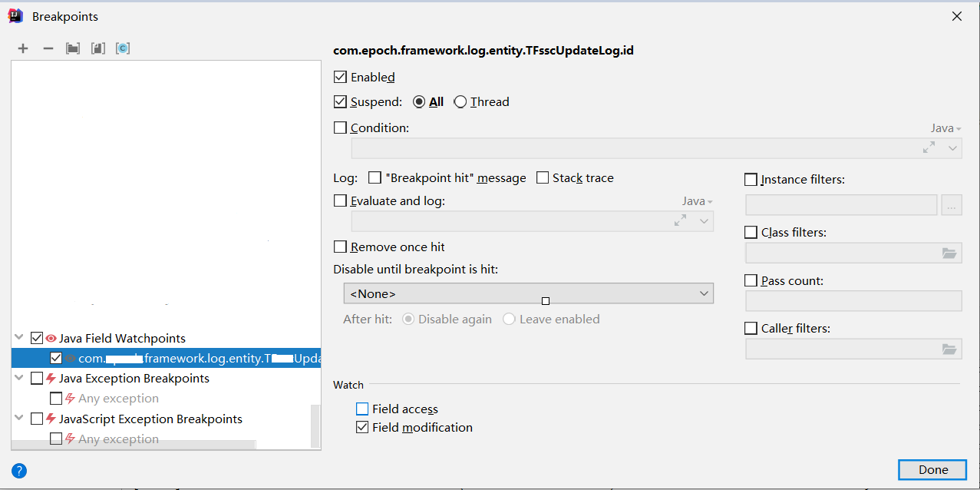Enable Caller filters checkbox

(x=751, y=328)
